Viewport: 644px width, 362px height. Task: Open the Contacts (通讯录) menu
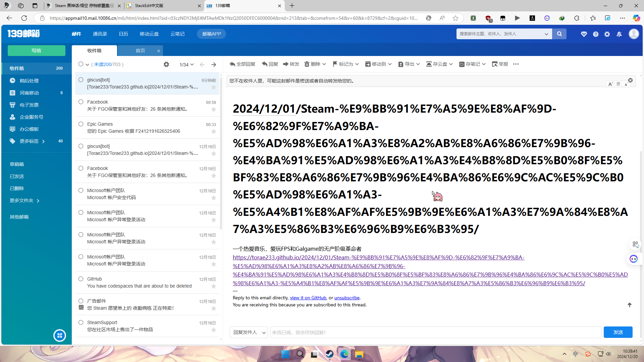pos(100,34)
